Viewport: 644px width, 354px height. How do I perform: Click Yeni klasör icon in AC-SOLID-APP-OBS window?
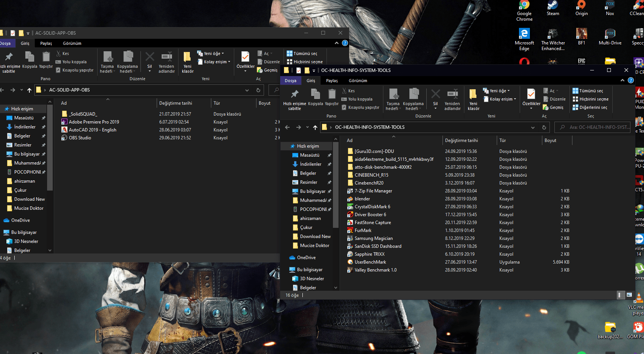[x=188, y=57]
